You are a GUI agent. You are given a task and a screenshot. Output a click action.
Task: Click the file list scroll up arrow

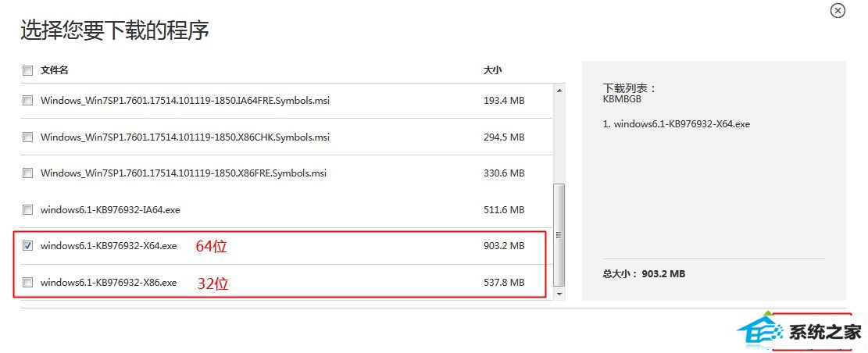pyautogui.click(x=559, y=90)
